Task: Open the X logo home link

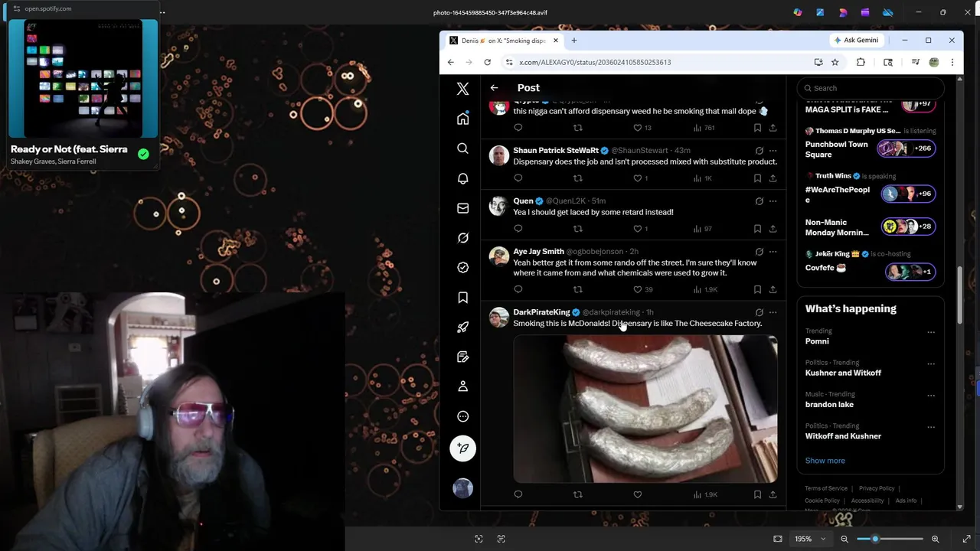Action: click(x=462, y=89)
